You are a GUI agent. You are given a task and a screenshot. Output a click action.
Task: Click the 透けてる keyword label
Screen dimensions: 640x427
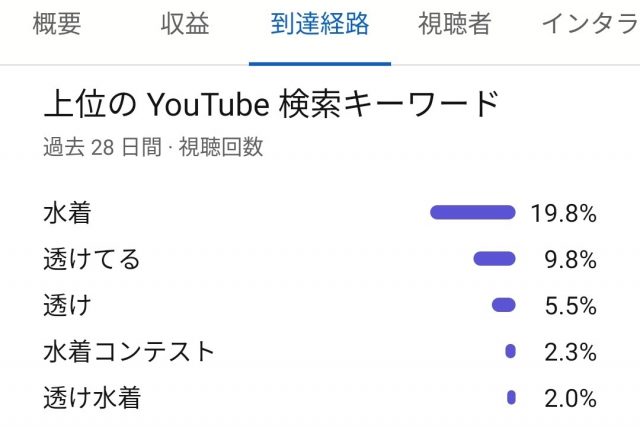[92, 259]
